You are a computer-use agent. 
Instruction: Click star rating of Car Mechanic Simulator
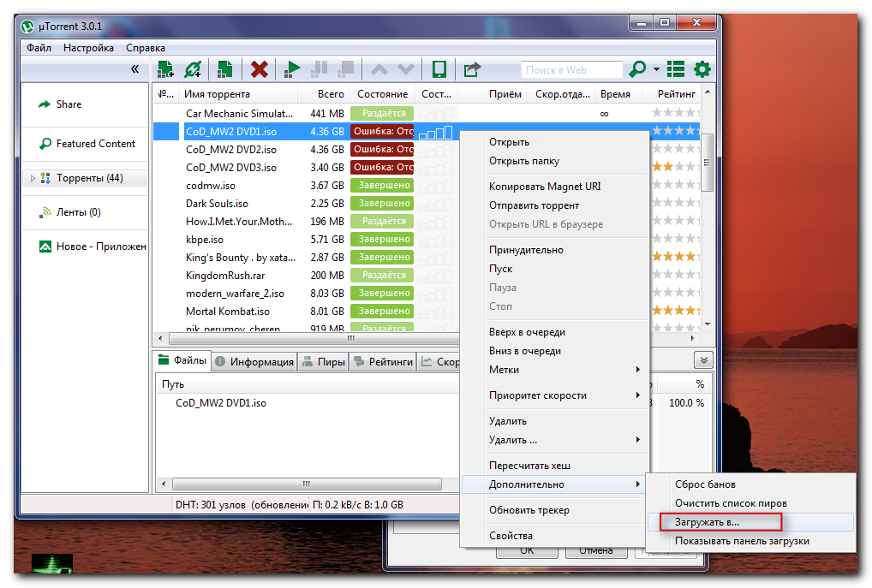click(x=675, y=113)
